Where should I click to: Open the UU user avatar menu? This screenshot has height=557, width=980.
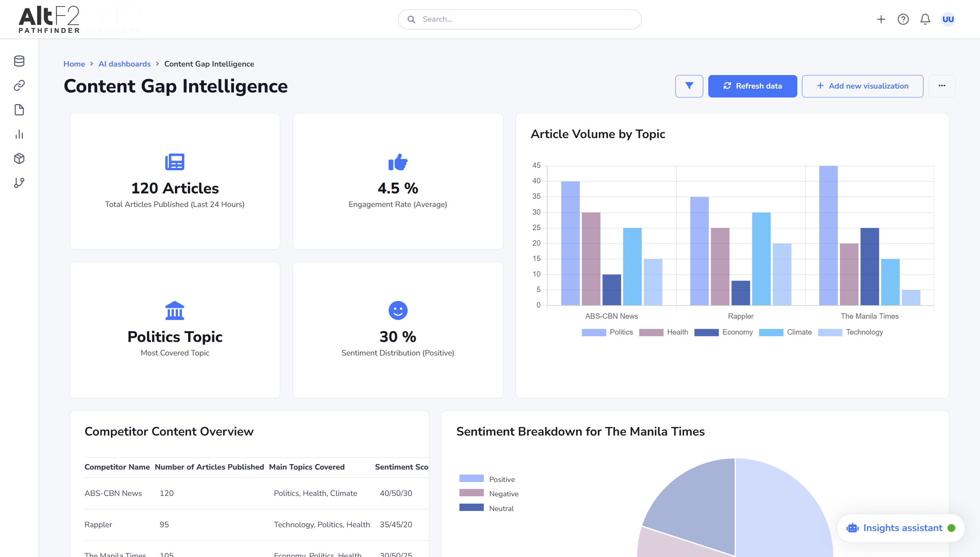pos(948,19)
